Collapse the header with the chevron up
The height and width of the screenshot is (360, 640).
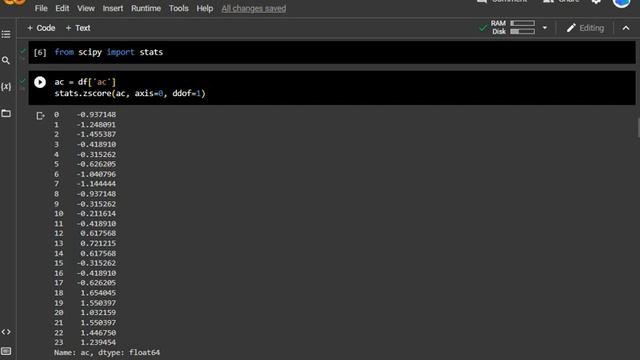[626, 28]
